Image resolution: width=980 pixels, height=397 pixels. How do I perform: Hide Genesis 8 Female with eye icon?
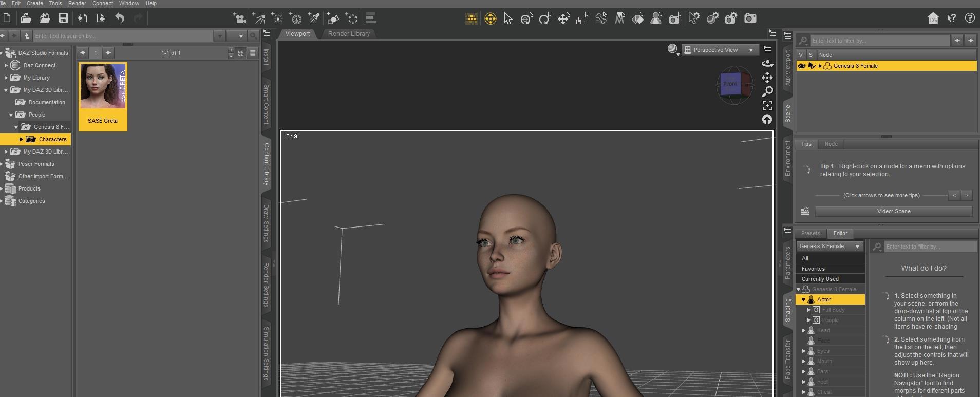[801, 66]
